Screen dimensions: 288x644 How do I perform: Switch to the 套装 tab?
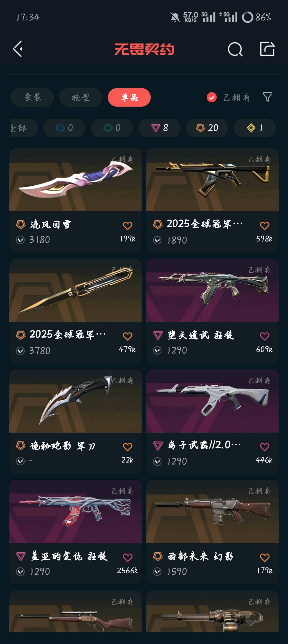point(33,97)
